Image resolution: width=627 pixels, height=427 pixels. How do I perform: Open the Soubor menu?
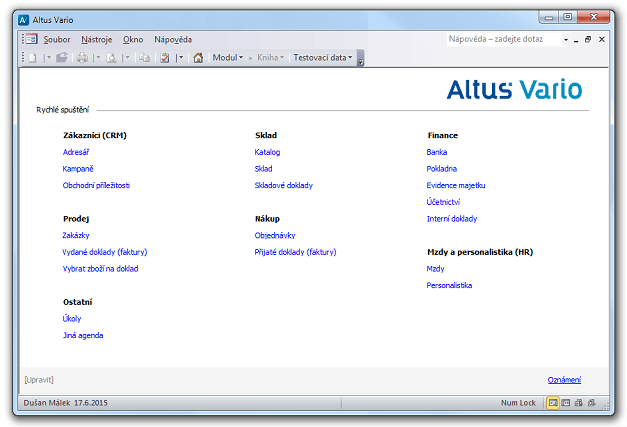[57, 40]
